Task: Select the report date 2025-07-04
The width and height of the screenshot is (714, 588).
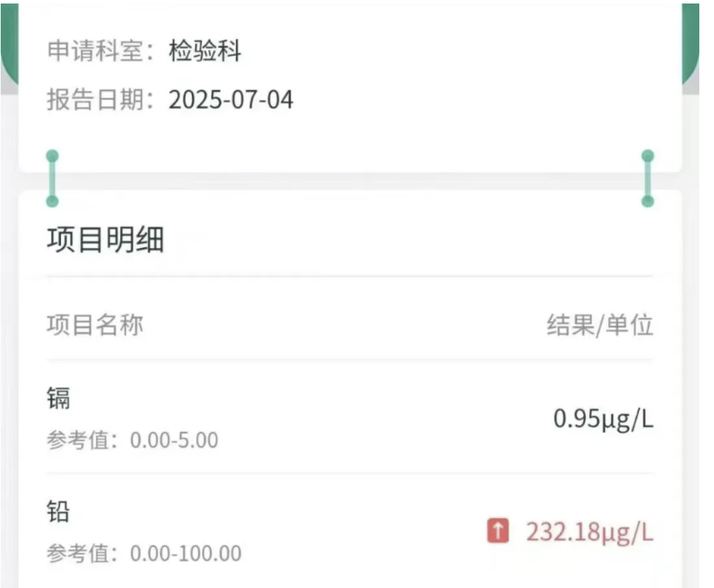Action: pyautogui.click(x=231, y=100)
